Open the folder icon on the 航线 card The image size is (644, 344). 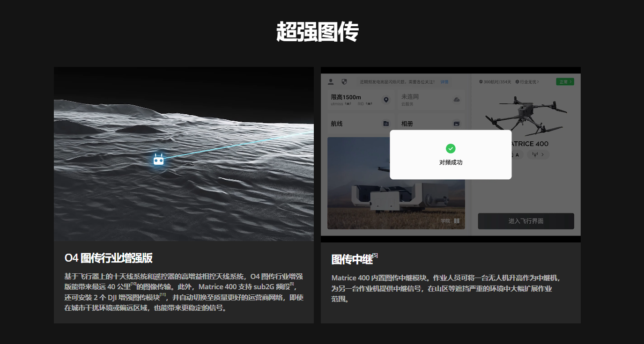pyautogui.click(x=386, y=124)
